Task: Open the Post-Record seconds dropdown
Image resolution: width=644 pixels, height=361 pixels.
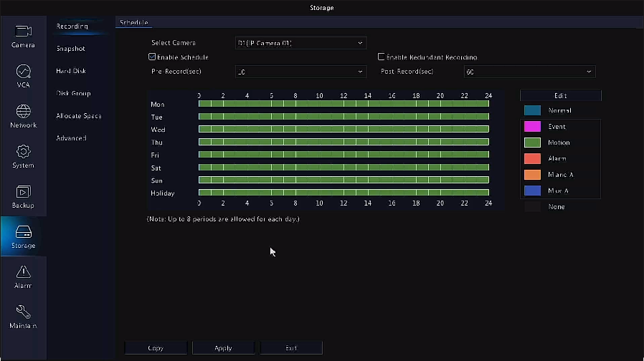Action: [x=529, y=72]
